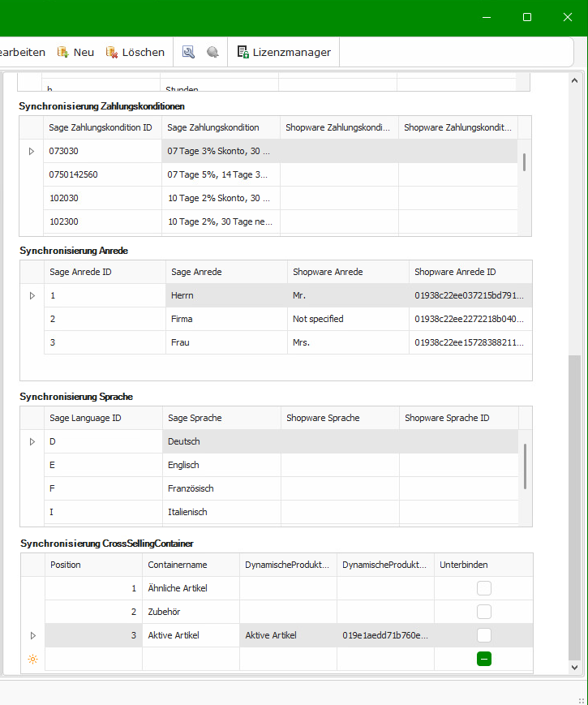588x705 pixels.
Task: Select the Ähnliche Artikel container name cell
Action: (x=191, y=588)
